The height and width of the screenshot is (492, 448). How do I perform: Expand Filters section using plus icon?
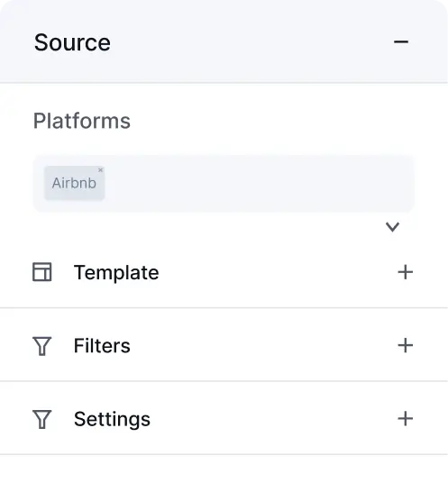click(406, 345)
